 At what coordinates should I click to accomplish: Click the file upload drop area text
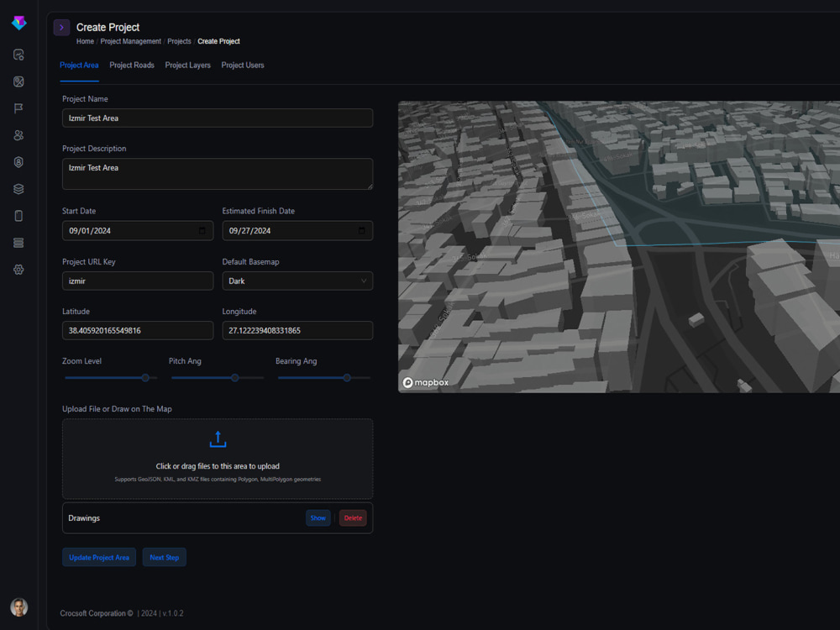pos(218,466)
